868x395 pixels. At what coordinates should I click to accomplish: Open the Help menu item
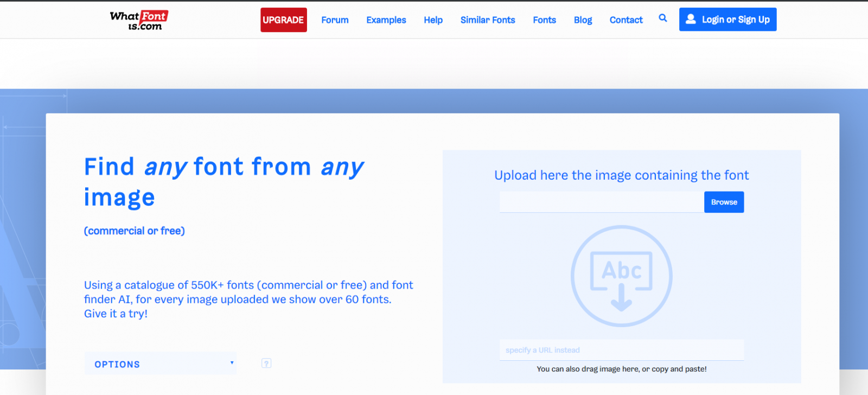click(x=433, y=20)
